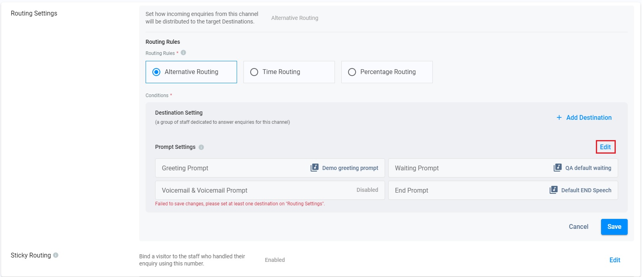Save the routing settings

614,227
